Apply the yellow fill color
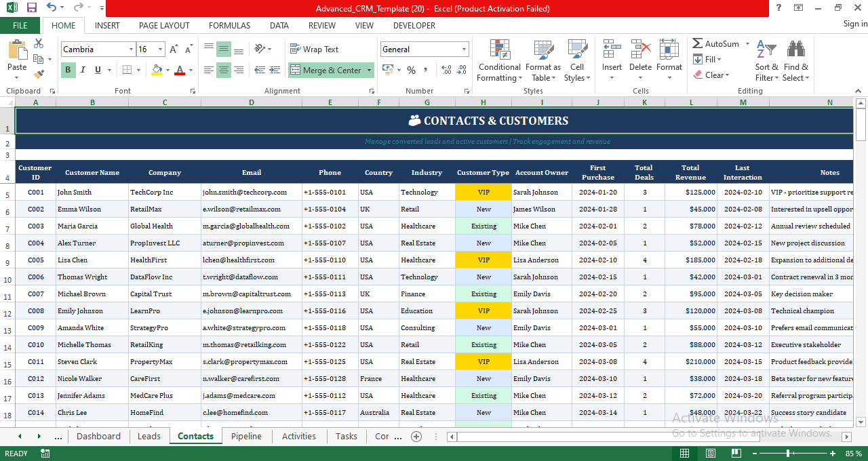This screenshot has width=868, height=461. pyautogui.click(x=157, y=70)
